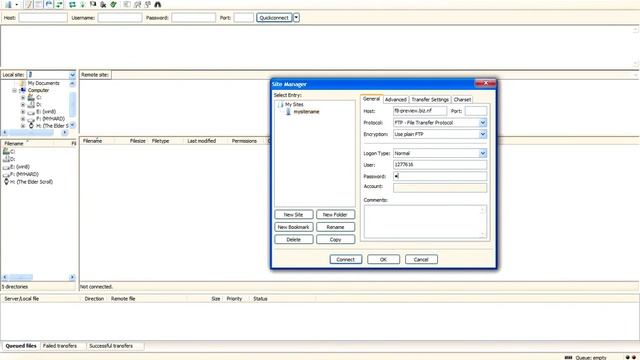Sort remote list by Permissions column

click(x=244, y=141)
